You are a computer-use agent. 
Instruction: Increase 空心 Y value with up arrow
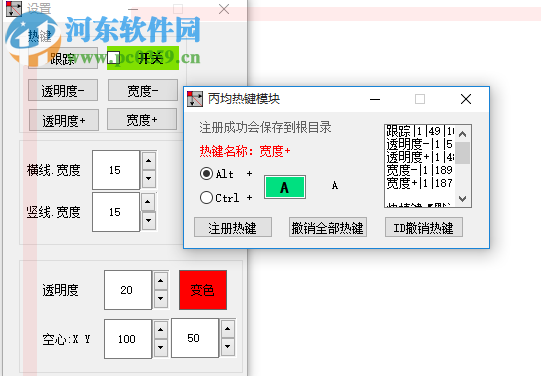tap(227, 329)
